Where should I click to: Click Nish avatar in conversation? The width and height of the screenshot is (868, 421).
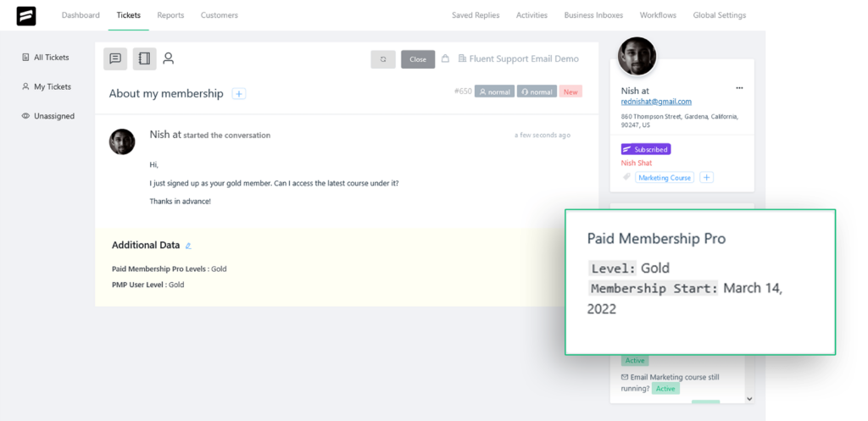pos(122,141)
